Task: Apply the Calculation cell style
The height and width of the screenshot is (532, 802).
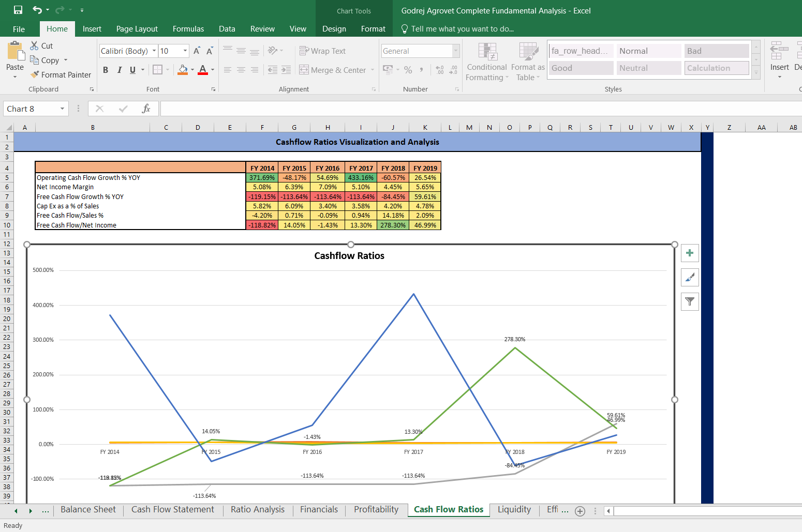Action: [x=717, y=68]
